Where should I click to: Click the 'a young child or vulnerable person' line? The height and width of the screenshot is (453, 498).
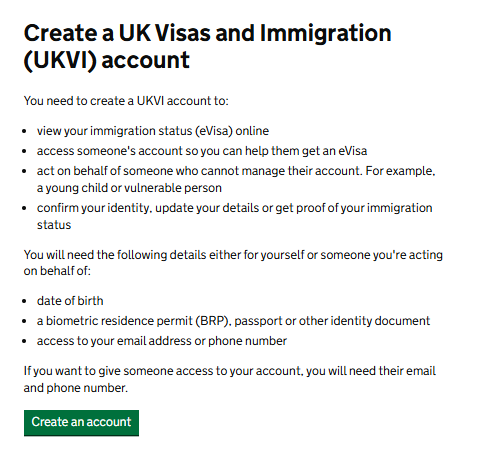pyautogui.click(x=129, y=188)
